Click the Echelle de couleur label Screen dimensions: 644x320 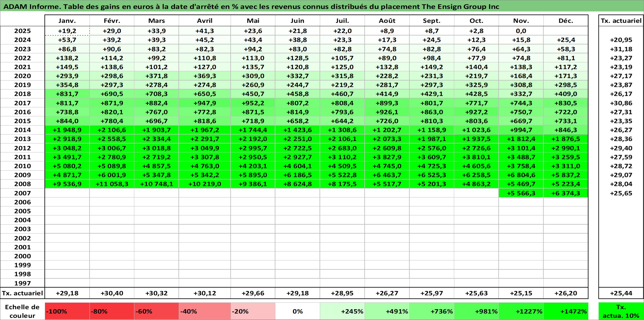coord(22,311)
